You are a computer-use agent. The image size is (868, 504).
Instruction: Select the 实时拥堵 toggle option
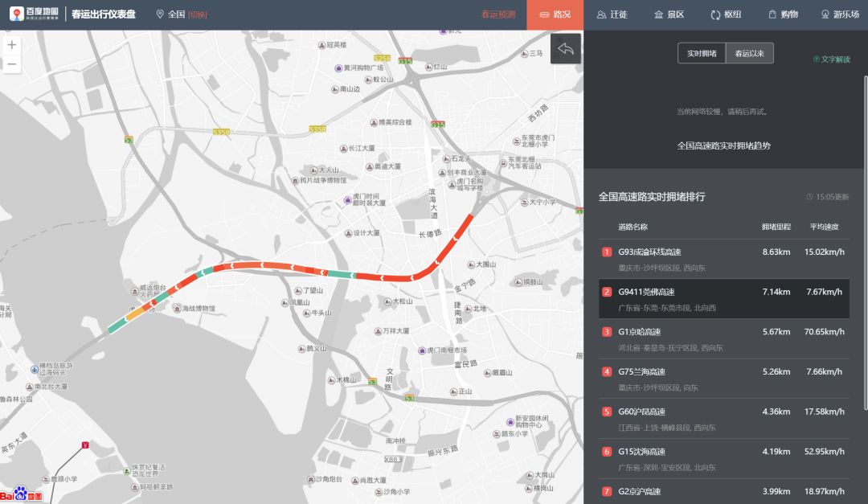point(702,53)
